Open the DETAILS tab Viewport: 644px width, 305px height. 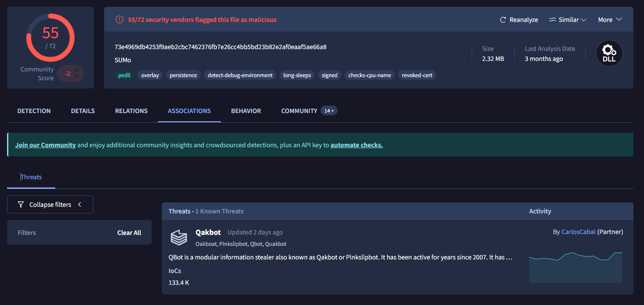[83, 111]
